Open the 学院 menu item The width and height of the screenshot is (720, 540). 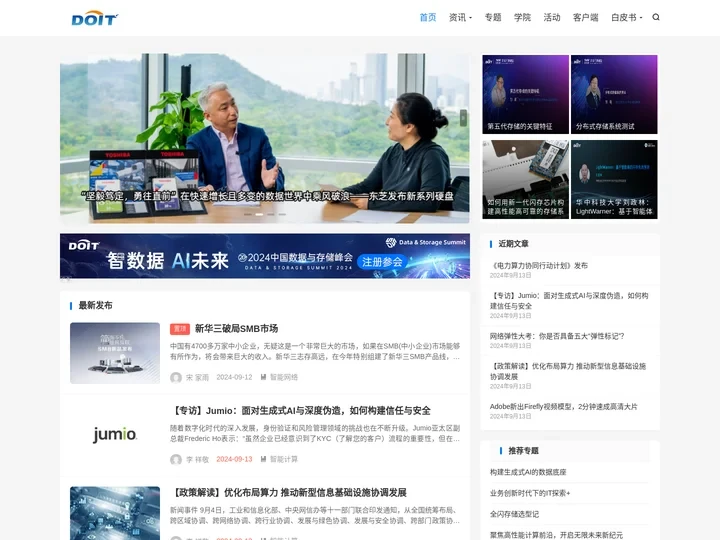523,17
